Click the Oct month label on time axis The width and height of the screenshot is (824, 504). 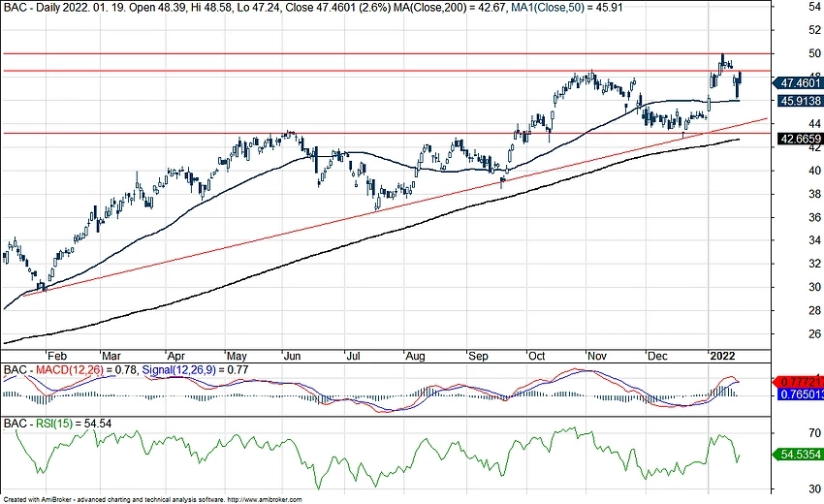(x=536, y=357)
